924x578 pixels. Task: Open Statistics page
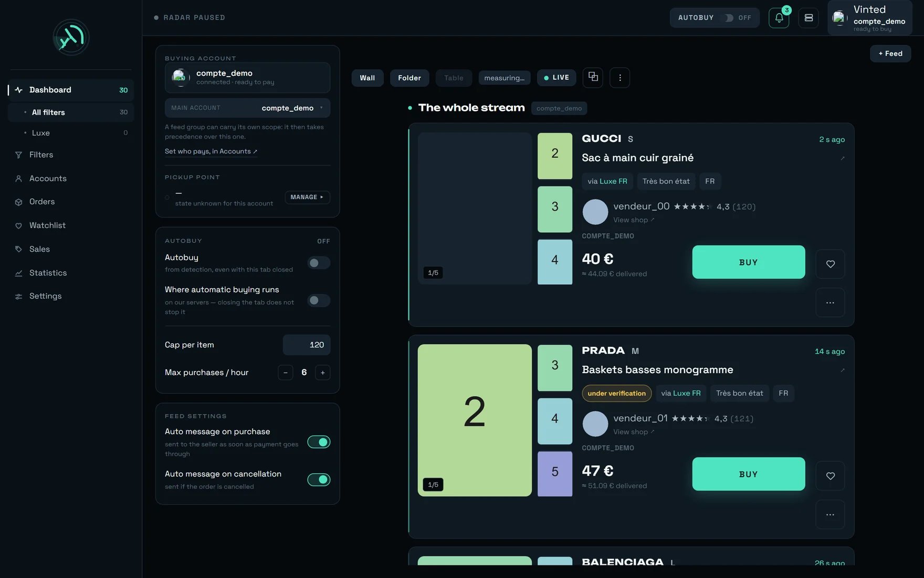(x=71, y=273)
